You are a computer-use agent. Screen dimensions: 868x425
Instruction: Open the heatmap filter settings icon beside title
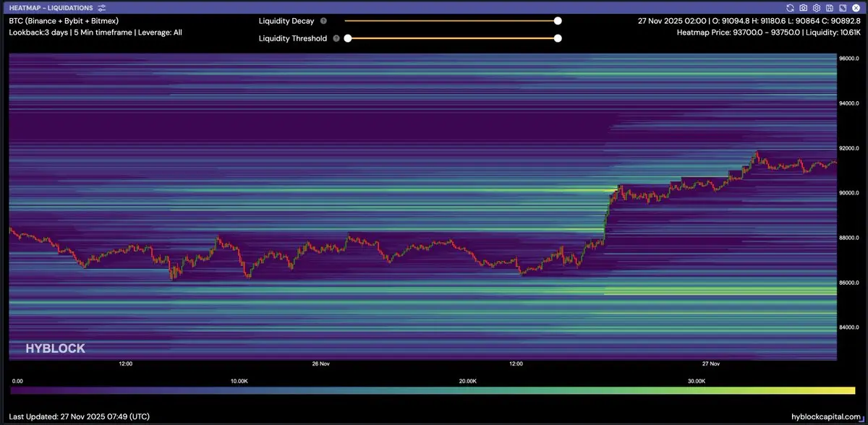(101, 7)
